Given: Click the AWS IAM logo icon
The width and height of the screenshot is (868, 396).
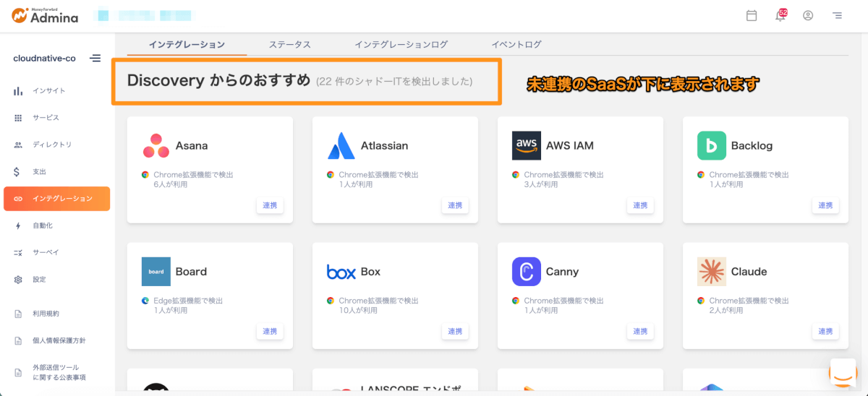Looking at the screenshot, I should pos(526,145).
